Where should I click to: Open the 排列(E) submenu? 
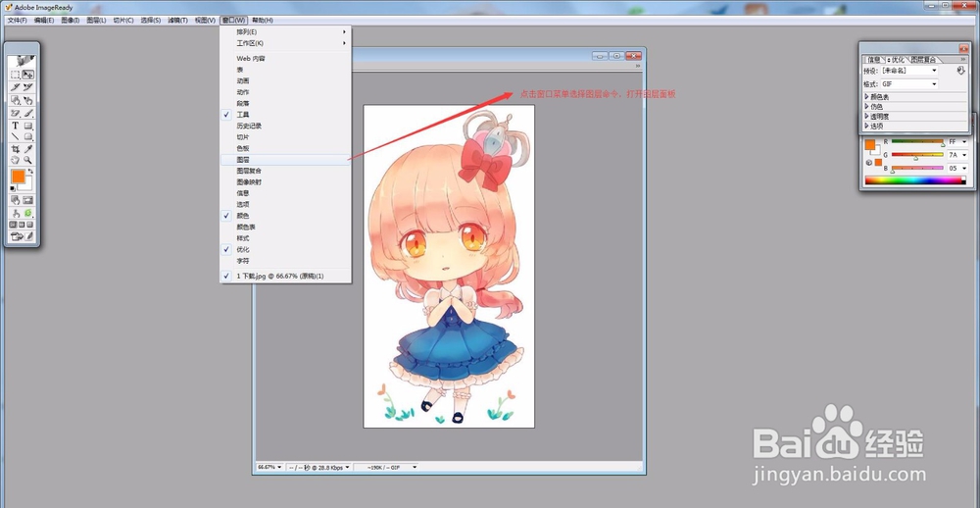coord(285,32)
